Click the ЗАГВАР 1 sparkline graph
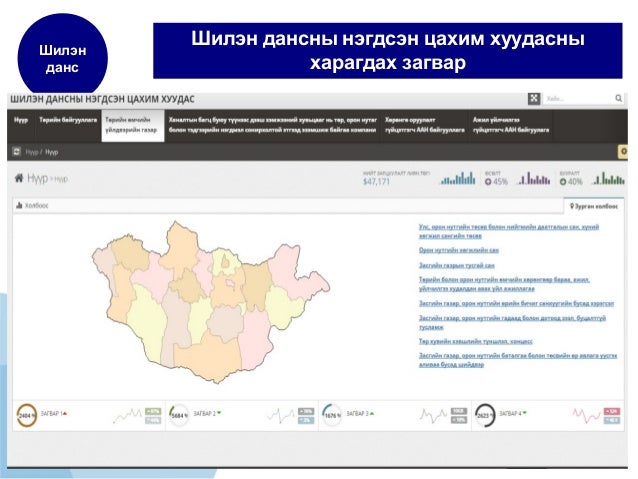Viewport: 638px width, 479px height. 127,416
